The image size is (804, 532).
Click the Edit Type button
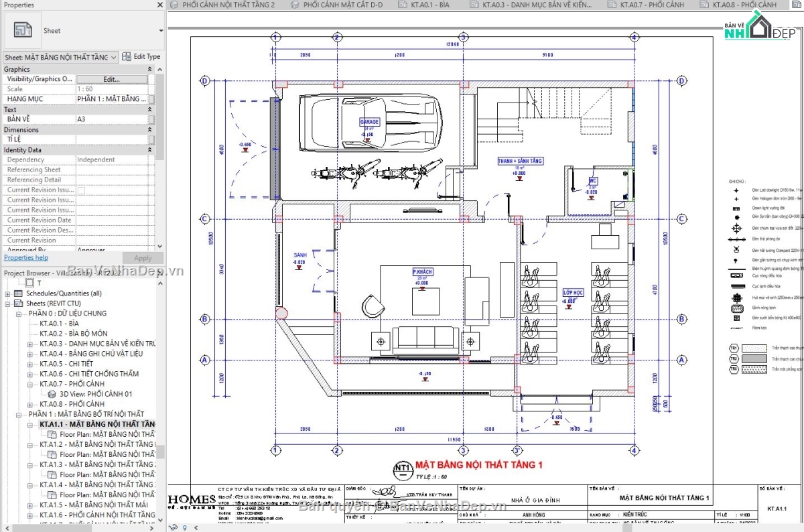pos(141,57)
